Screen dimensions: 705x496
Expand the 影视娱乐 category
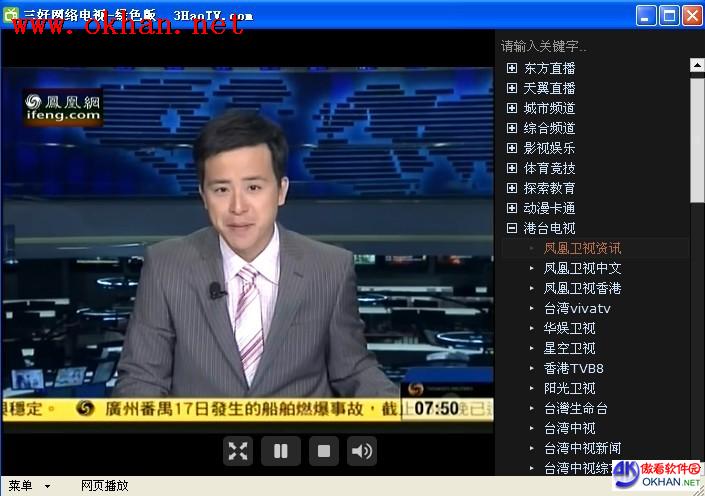click(512, 148)
